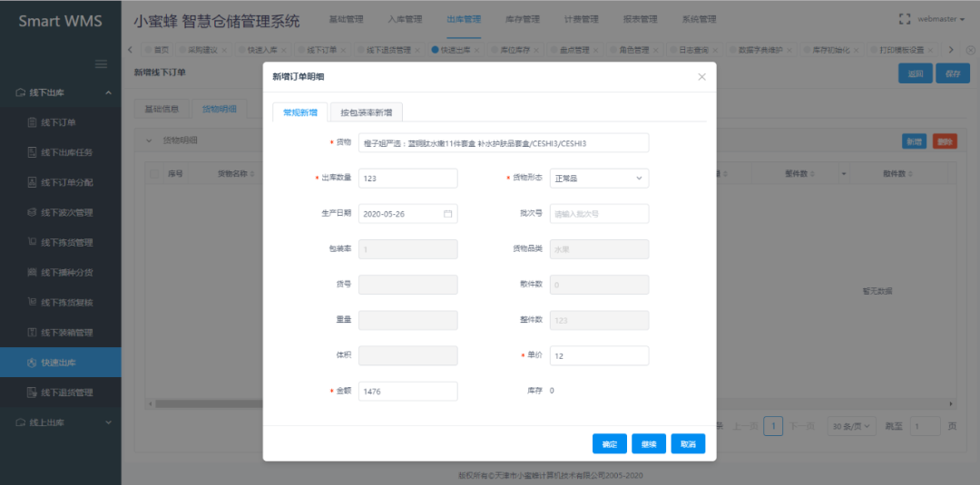The width and height of the screenshot is (980, 485).
Task: Close the 新增订单明细 dialog with X
Action: pyautogui.click(x=701, y=77)
